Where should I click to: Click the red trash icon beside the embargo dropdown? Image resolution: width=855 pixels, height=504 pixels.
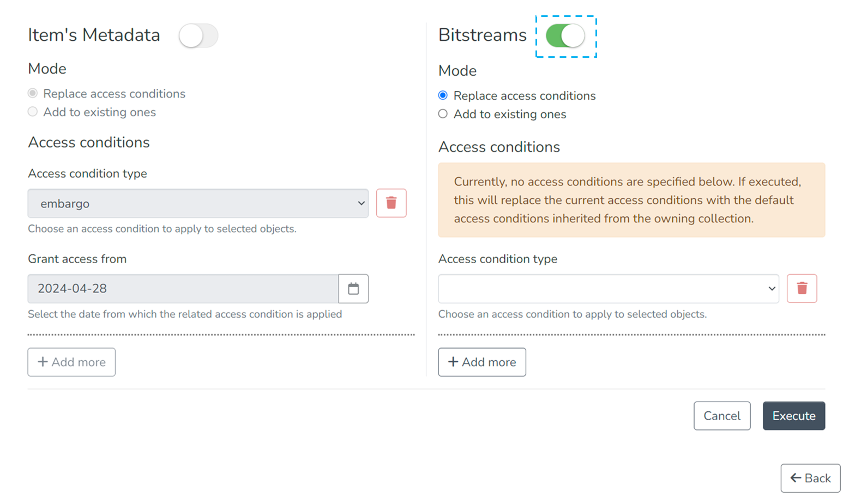pos(391,203)
